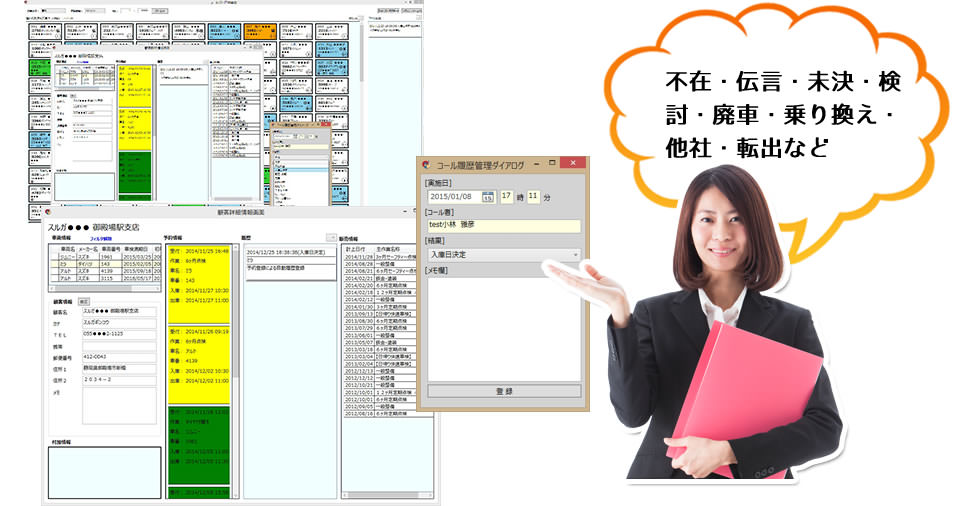
Task: Click the 登録 button in call dialog
Action: (504, 391)
